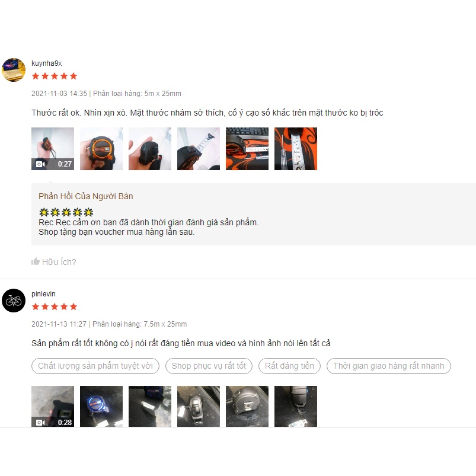476x476 pixels.
Task: Select 'Thời gian giao hàng rất nhanh' tag
Action: point(389,366)
